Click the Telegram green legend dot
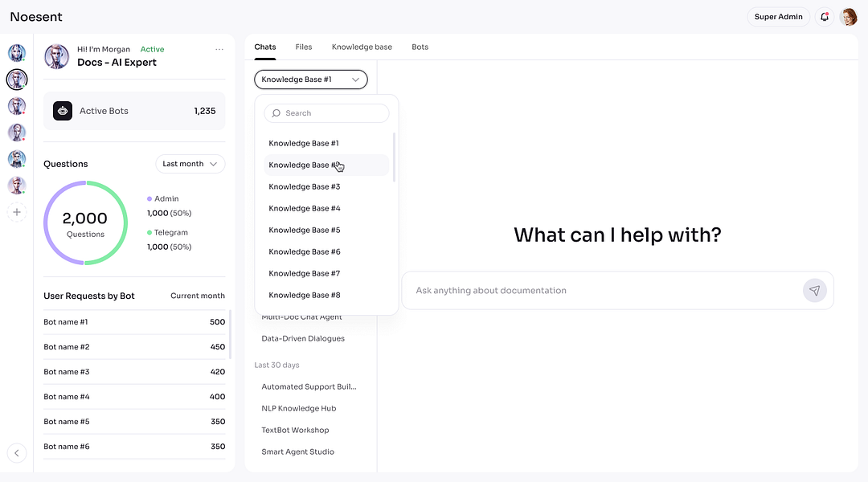 pos(149,232)
